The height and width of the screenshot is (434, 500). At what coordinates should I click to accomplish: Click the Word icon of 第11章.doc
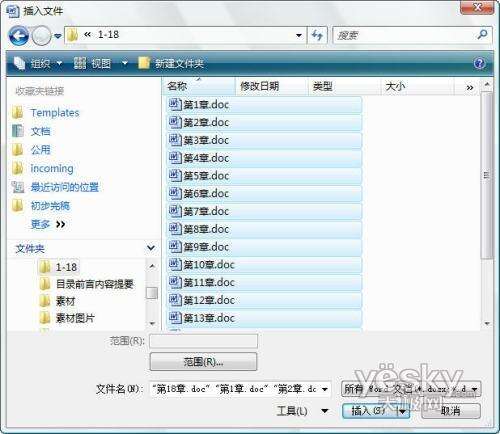[175, 282]
